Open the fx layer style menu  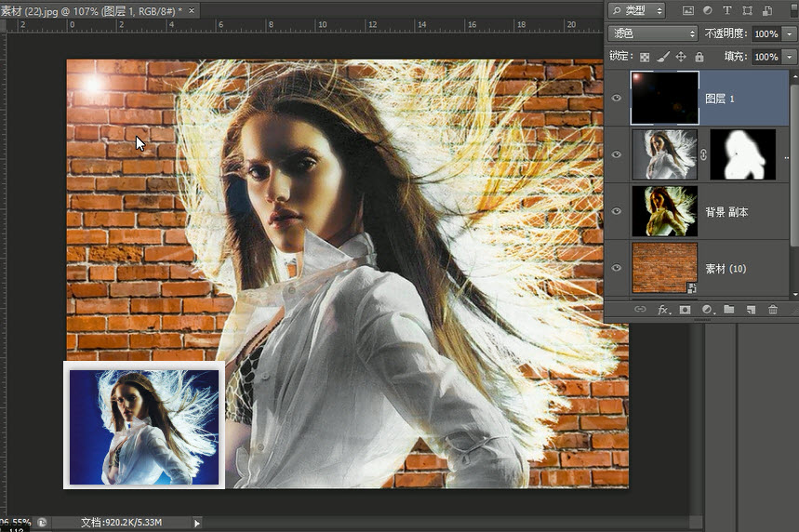pyautogui.click(x=663, y=310)
